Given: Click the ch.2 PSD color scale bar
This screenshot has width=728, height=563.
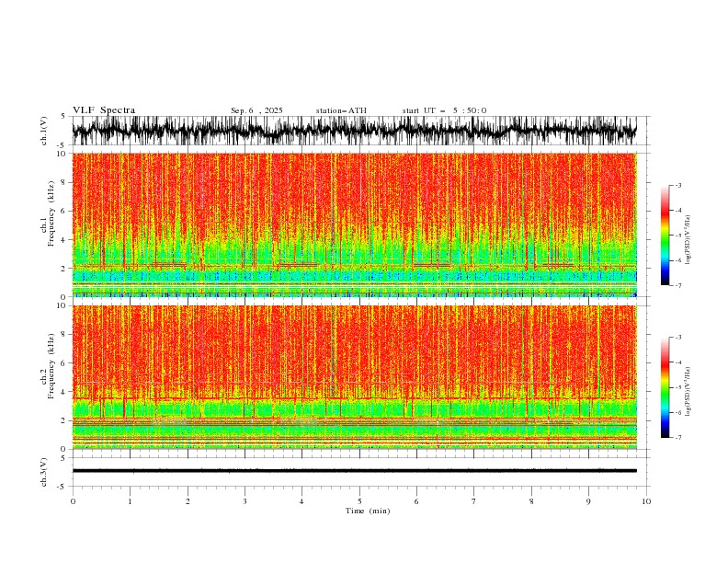Looking at the screenshot, I should click(x=665, y=387).
